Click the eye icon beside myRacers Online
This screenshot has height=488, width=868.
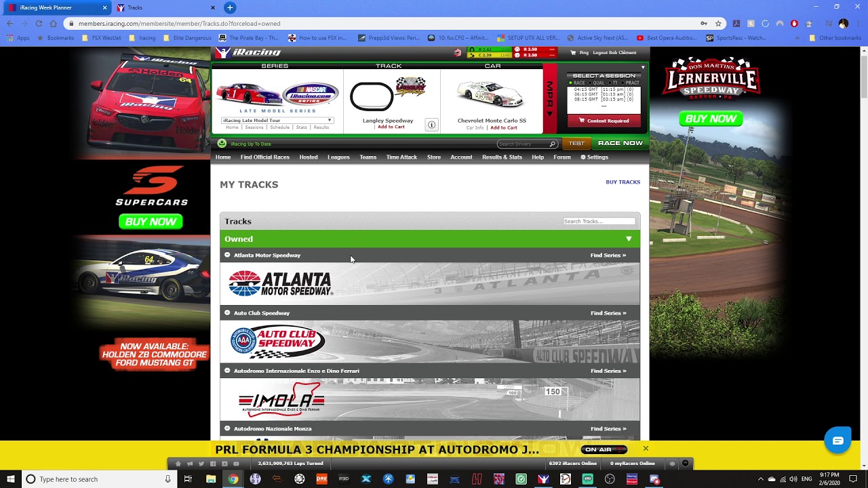click(x=672, y=464)
